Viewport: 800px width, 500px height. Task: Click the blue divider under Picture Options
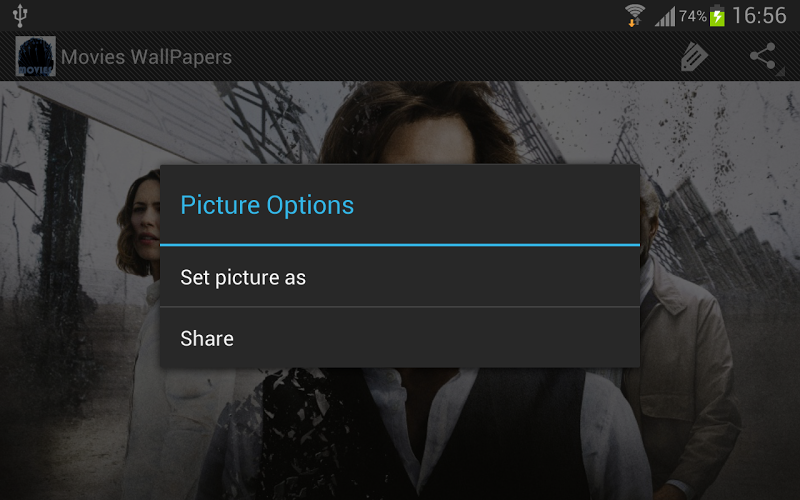pyautogui.click(x=400, y=244)
